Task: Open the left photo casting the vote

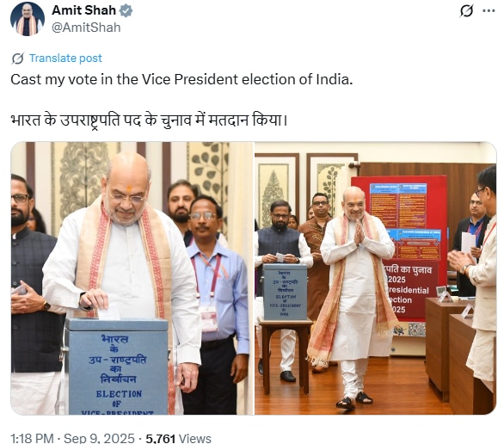Action: (132, 278)
